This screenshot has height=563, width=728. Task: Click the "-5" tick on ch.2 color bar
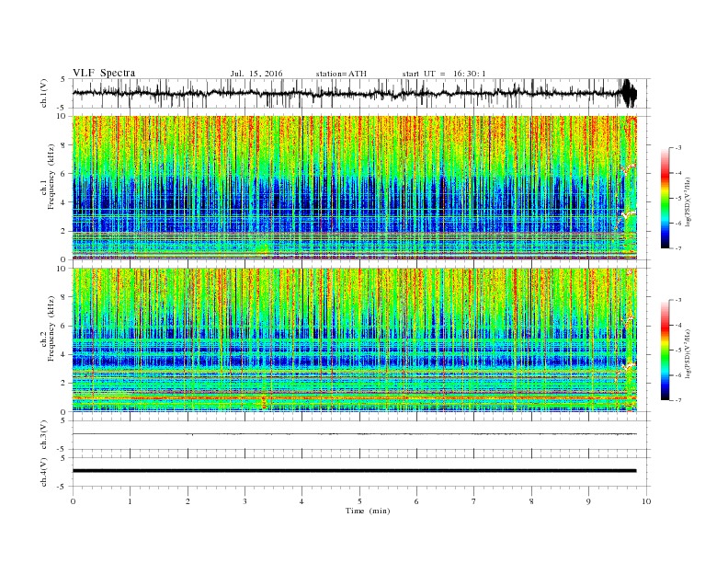click(x=678, y=350)
